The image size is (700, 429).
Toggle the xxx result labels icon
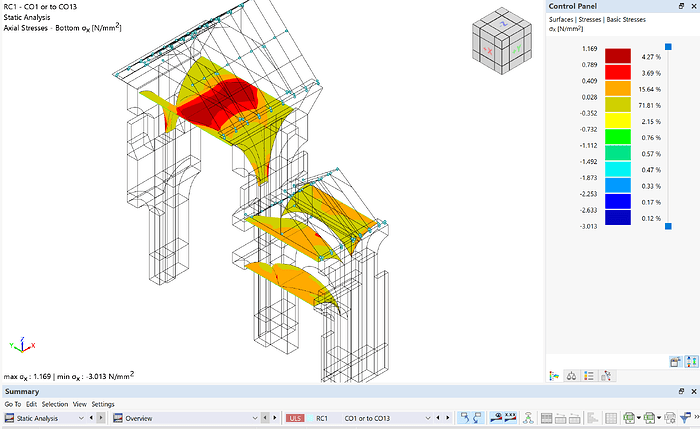click(x=510, y=418)
